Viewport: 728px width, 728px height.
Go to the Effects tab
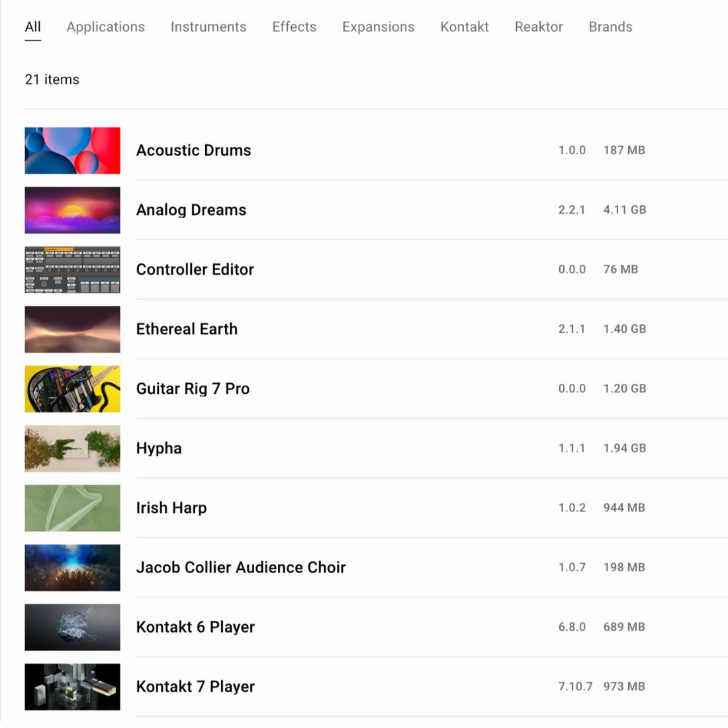click(295, 27)
